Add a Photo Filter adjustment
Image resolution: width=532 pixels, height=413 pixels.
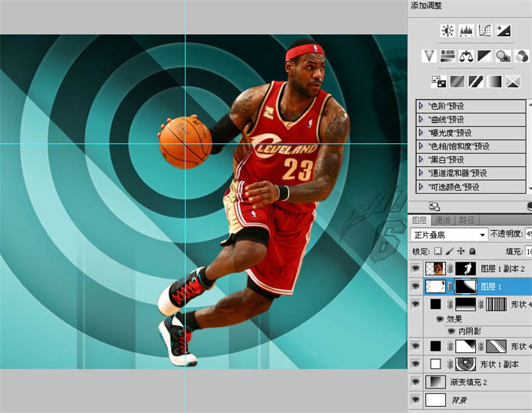tap(503, 55)
